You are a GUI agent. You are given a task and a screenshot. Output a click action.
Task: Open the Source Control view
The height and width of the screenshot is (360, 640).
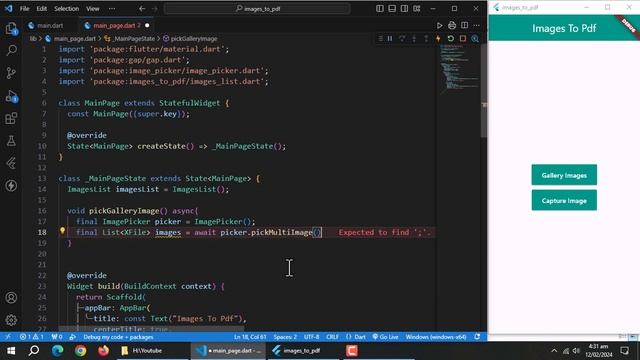click(x=11, y=73)
